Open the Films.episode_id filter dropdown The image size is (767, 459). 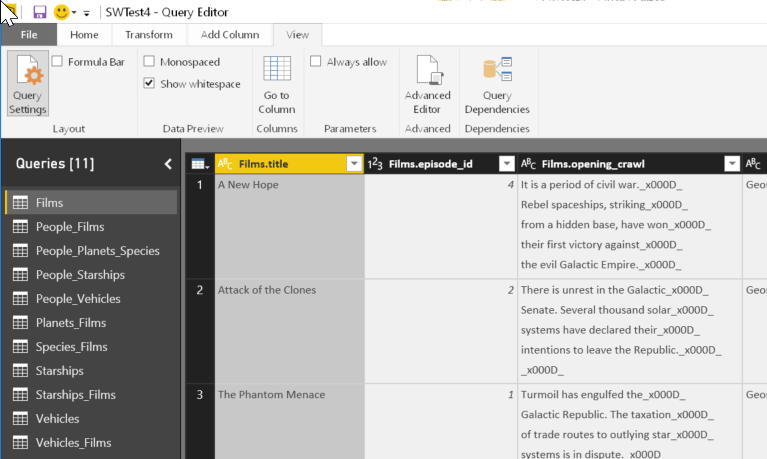[x=507, y=164]
